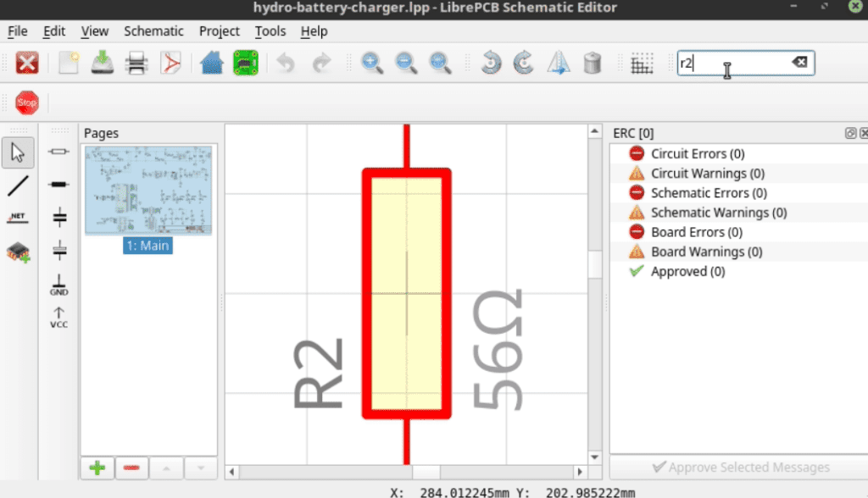
Task: Choose the NET label tool
Action: [18, 217]
